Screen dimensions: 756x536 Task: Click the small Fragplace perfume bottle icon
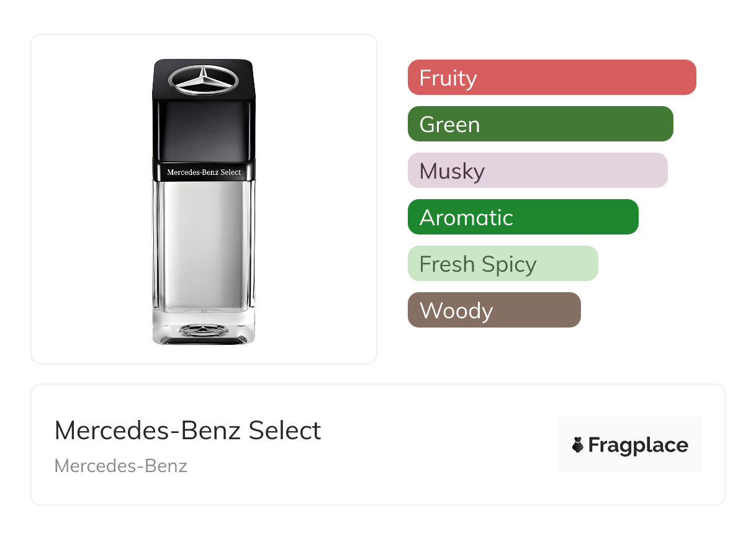(578, 445)
